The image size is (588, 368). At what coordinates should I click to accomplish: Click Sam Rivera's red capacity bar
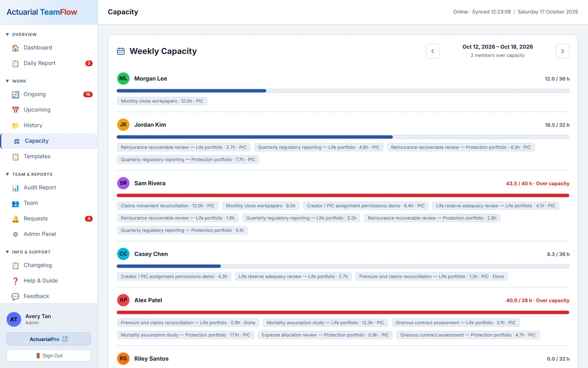click(x=343, y=195)
